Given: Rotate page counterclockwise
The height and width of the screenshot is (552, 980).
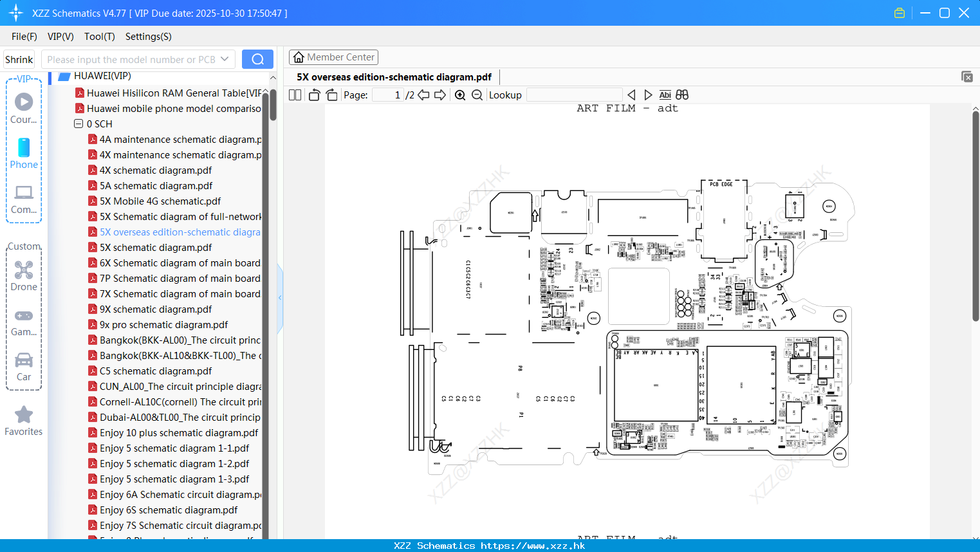Looking at the screenshot, I should pyautogui.click(x=314, y=95).
